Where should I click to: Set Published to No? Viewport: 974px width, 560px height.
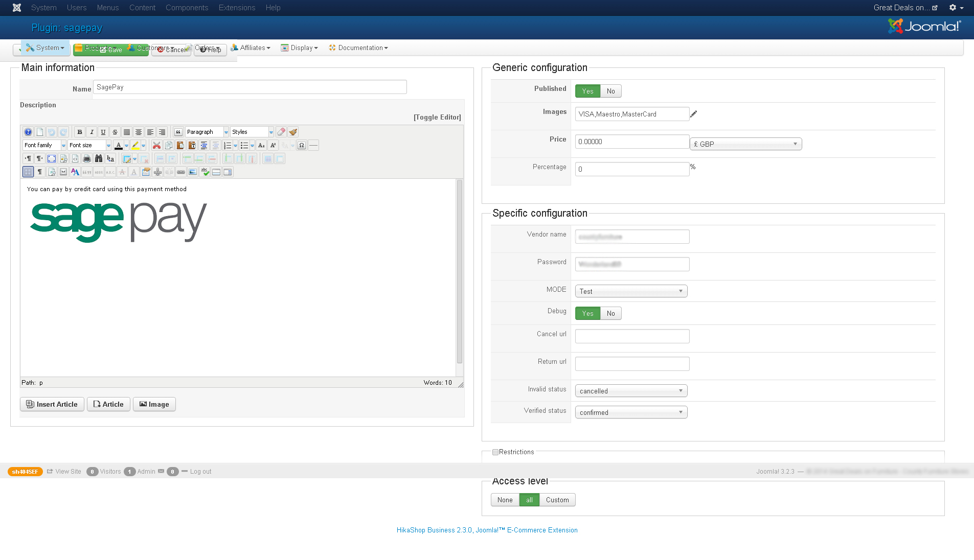pyautogui.click(x=611, y=91)
